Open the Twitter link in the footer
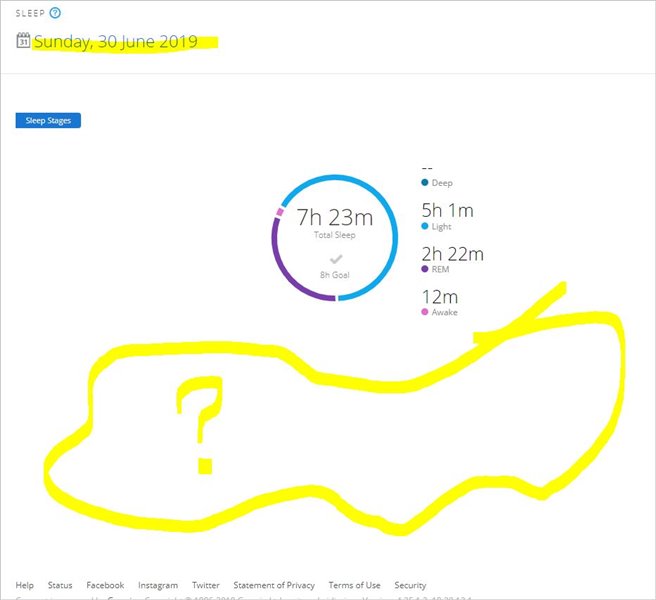The image size is (656, 600). coord(206,585)
